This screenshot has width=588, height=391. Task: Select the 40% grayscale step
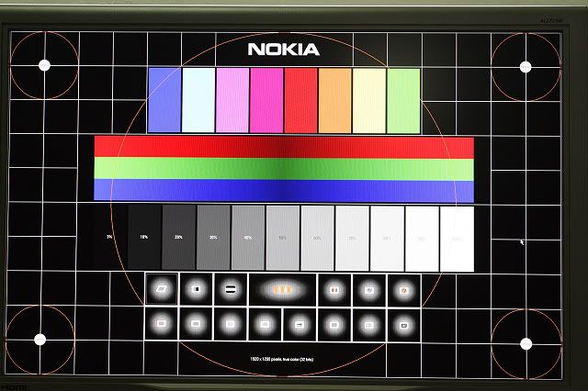248,239
